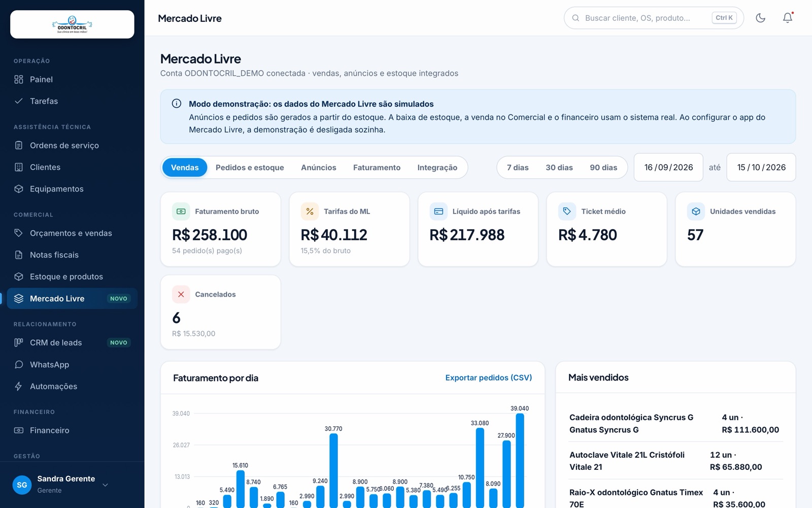Click the Cancelados X icon

coord(181,294)
